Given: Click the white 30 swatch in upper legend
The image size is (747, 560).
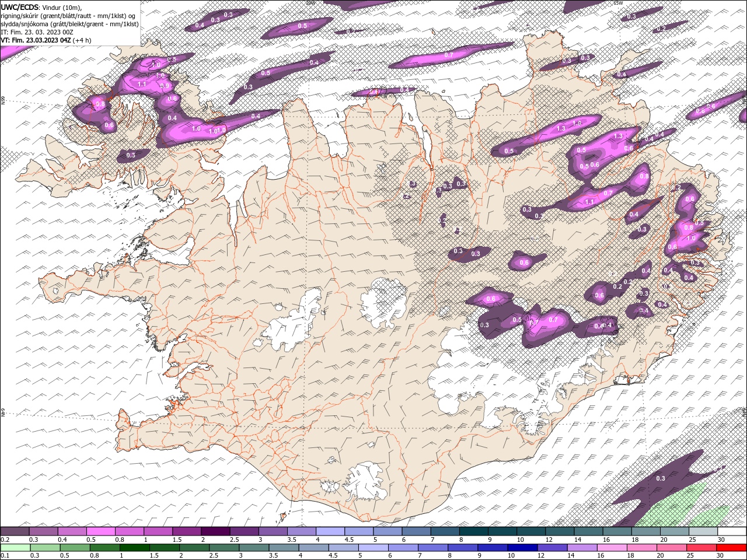Looking at the screenshot, I should (x=732, y=531).
